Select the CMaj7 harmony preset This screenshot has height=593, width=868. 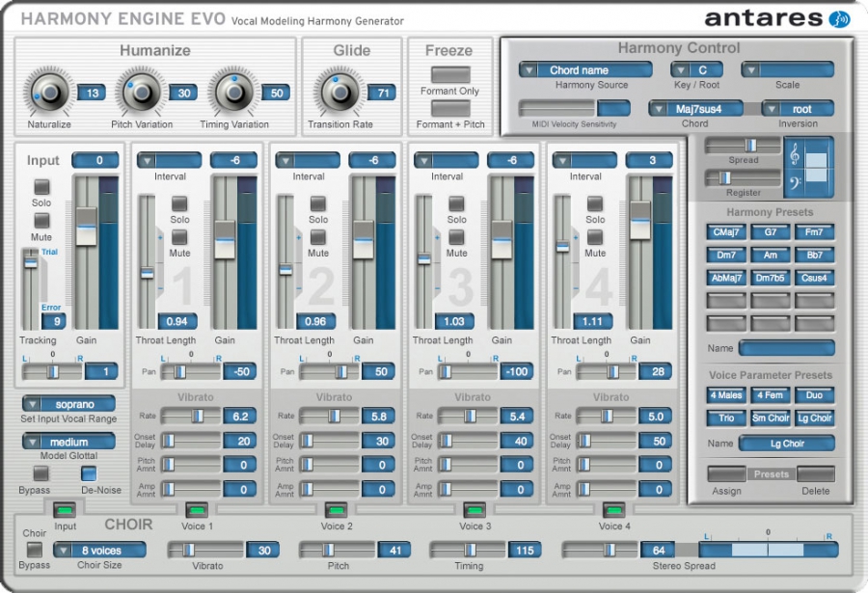tap(725, 231)
